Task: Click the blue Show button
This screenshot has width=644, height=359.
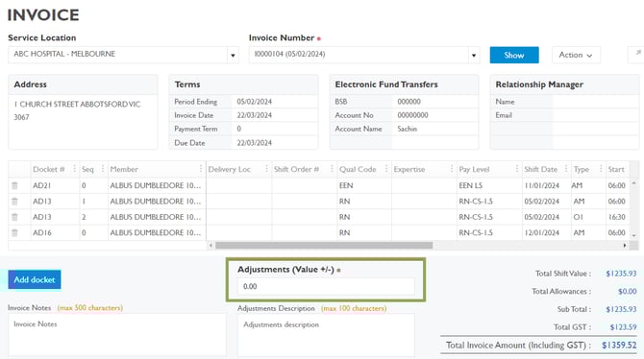Action: (x=514, y=55)
